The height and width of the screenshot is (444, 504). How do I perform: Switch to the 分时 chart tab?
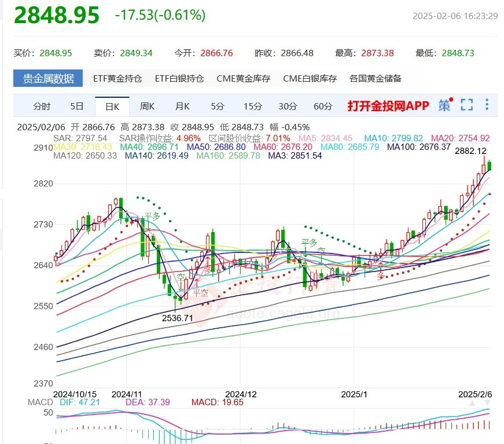point(42,106)
